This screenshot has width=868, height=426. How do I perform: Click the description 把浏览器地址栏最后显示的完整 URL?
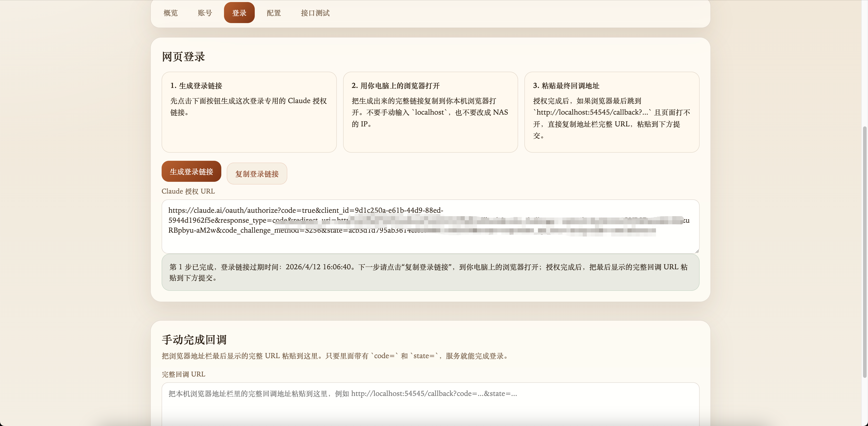click(x=336, y=356)
